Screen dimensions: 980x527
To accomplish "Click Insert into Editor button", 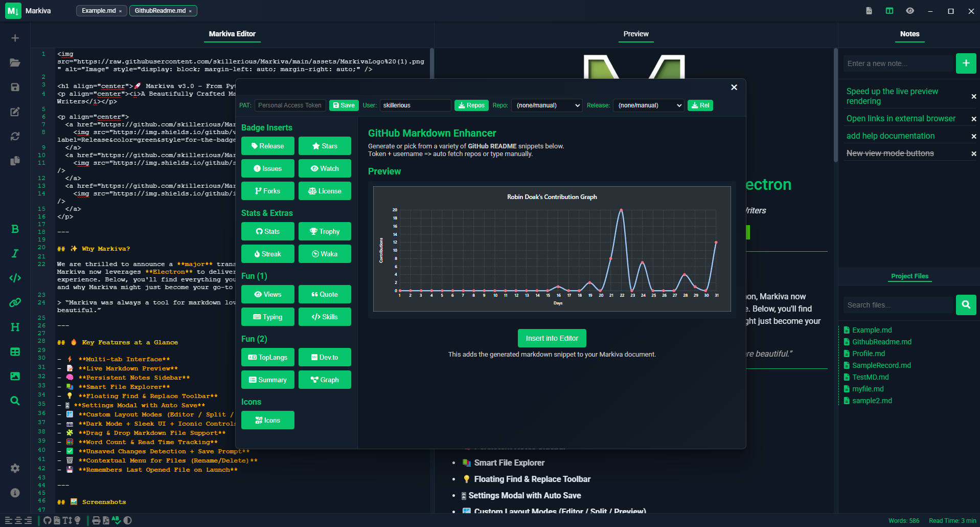I will pyautogui.click(x=552, y=338).
